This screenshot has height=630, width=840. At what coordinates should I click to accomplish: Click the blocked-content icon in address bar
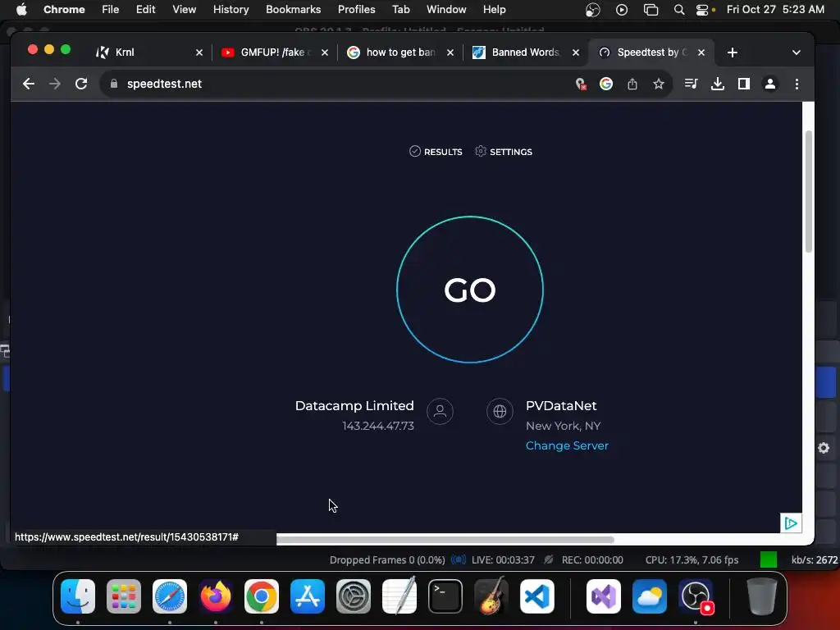pyautogui.click(x=580, y=84)
